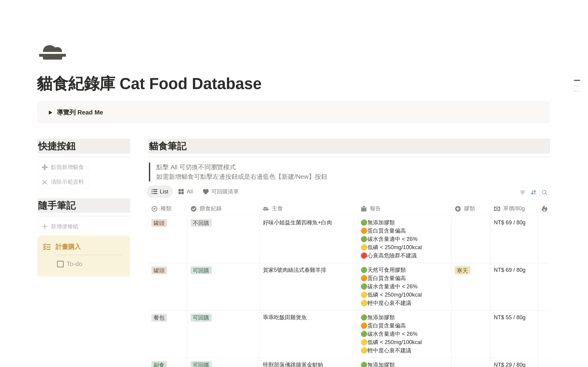588x367 pixels.
Task: Click the 報告 clipboard column header
Action: pos(371,209)
